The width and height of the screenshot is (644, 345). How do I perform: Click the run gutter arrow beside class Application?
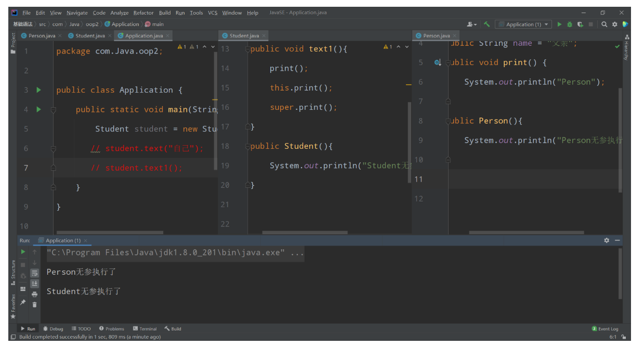pyautogui.click(x=38, y=90)
